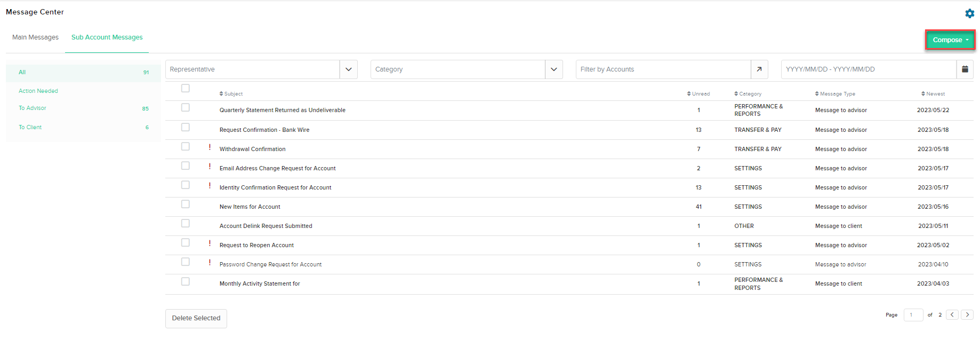Open New Items for Account message
The height and width of the screenshot is (339, 980).
(x=250, y=207)
